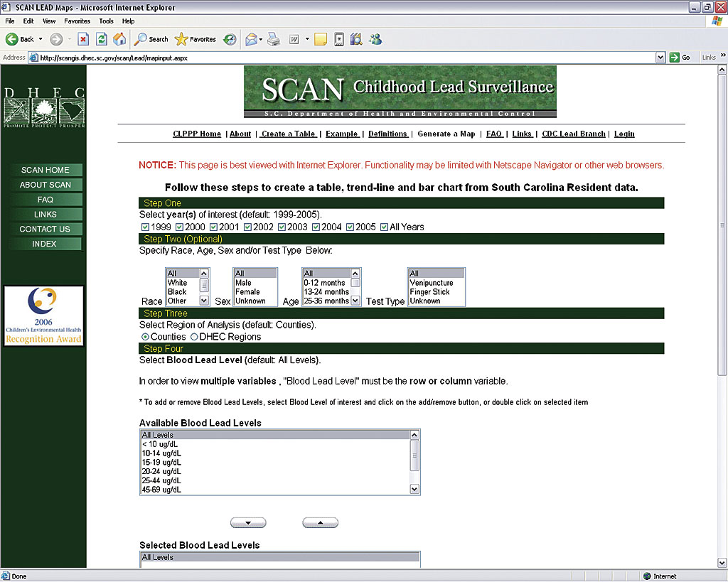Click the SCAN HOME sidebar button
Screen dimensions: 728x582
coord(45,170)
